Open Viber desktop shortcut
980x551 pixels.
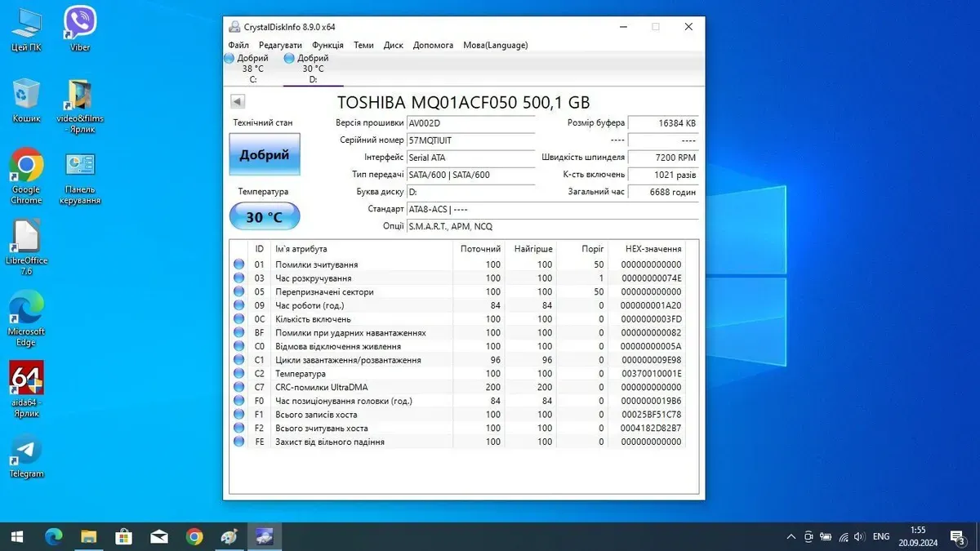pyautogui.click(x=80, y=27)
